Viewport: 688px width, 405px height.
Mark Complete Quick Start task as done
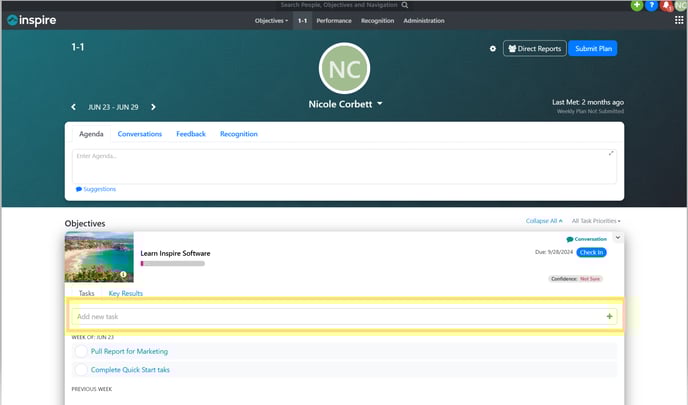81,370
